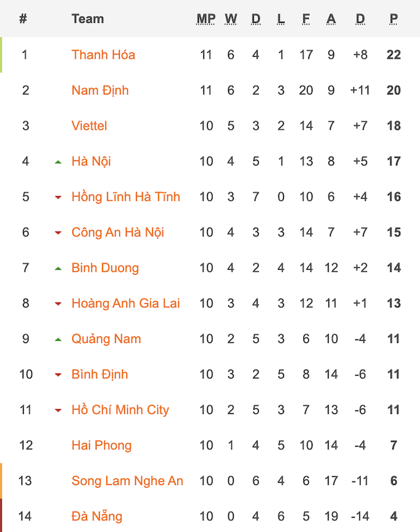Open the Thanh Hóa team link
The height and width of the screenshot is (532, 420).
[x=103, y=55]
